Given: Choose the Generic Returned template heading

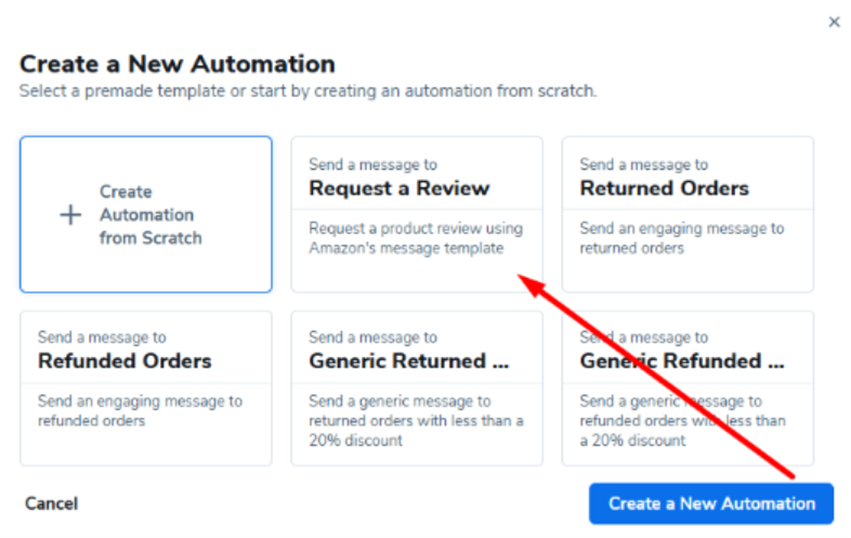Looking at the screenshot, I should coord(410,361).
